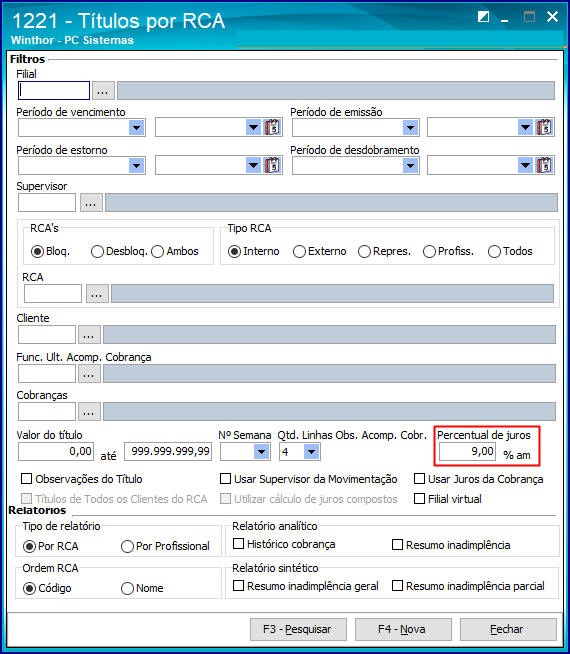Open calendar icon for Período de desdobramento
570x654 pixels.
point(544,166)
